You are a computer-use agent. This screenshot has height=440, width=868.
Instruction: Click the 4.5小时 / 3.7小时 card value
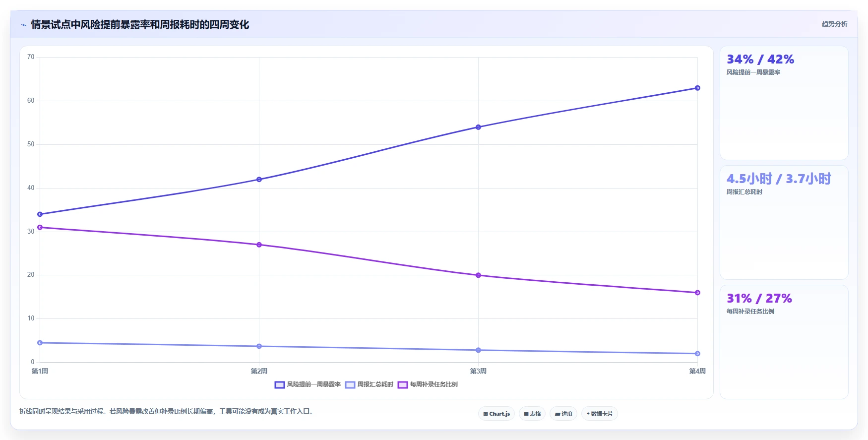click(x=779, y=179)
